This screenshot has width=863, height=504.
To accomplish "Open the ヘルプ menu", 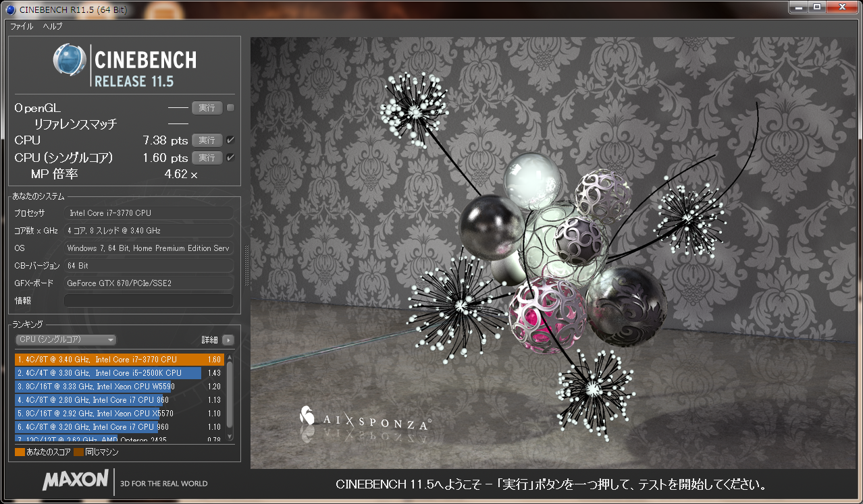I will click(52, 26).
